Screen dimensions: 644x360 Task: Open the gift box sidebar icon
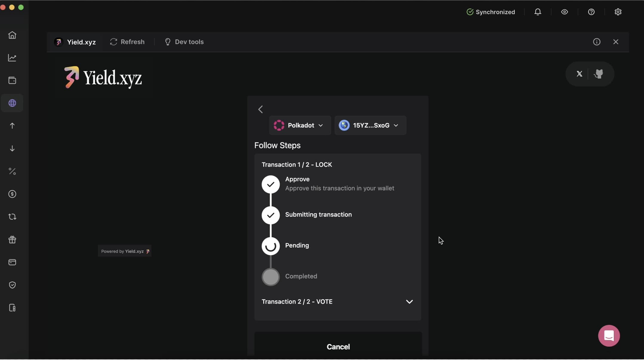coord(12,240)
